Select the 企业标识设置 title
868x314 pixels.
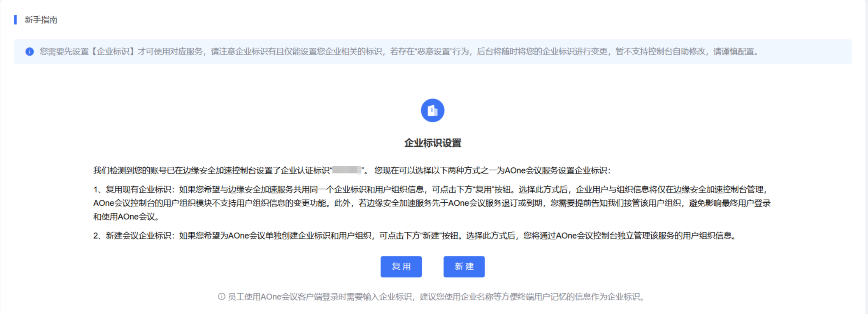click(433, 143)
